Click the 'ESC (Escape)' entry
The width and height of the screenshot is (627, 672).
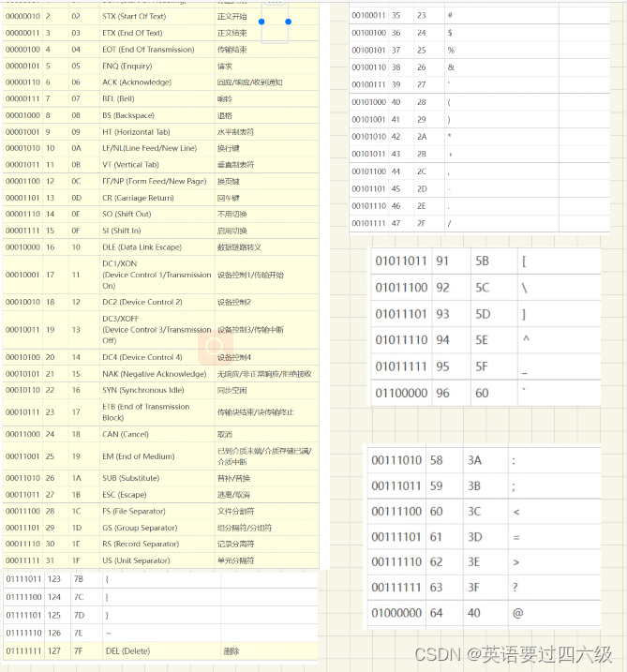pos(125,495)
